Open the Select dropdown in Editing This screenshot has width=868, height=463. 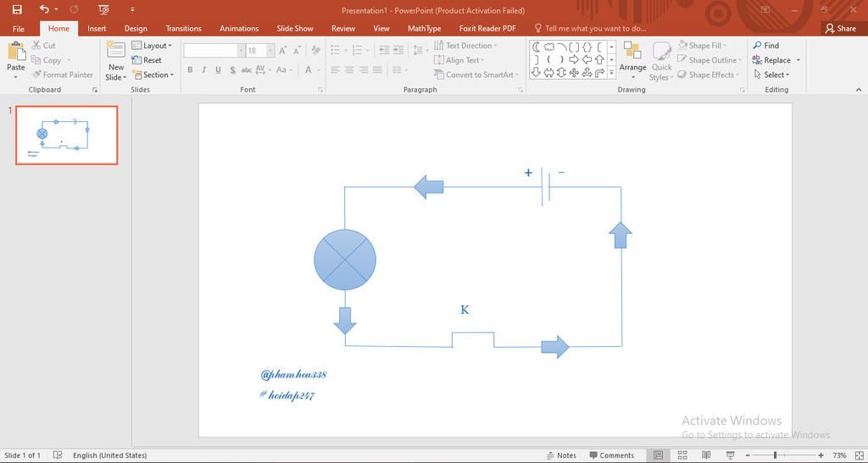pos(771,75)
